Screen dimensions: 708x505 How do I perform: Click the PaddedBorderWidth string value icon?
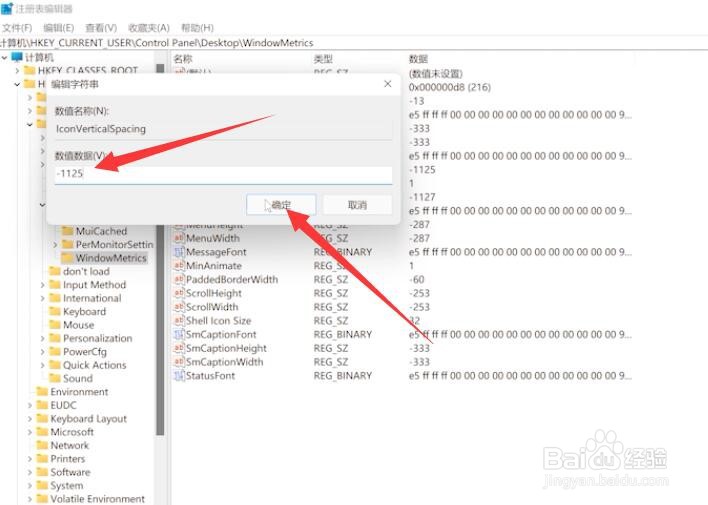coord(179,280)
